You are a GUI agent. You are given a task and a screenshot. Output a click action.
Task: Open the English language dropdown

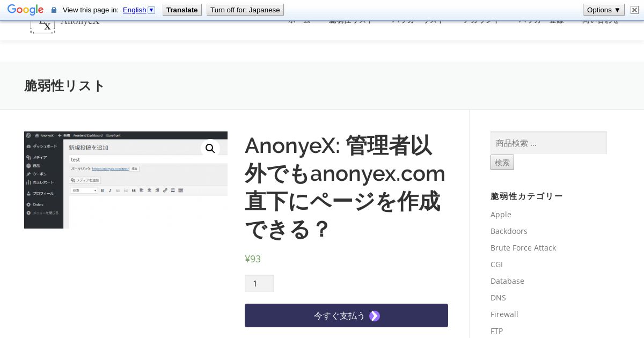click(138, 10)
